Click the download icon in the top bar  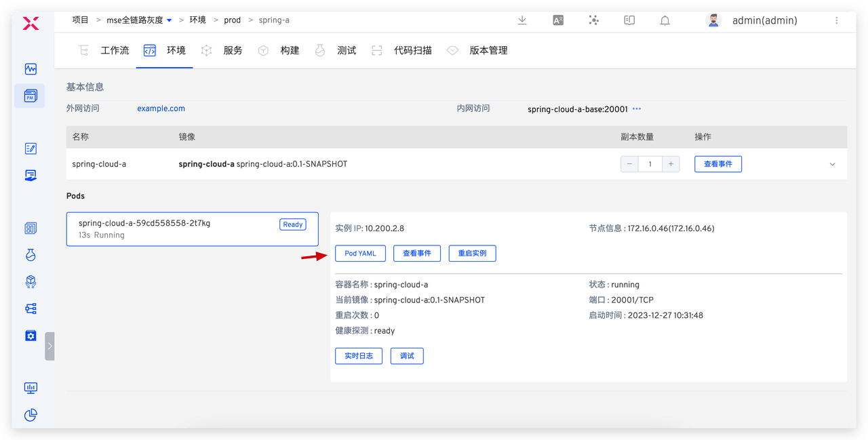click(x=522, y=20)
